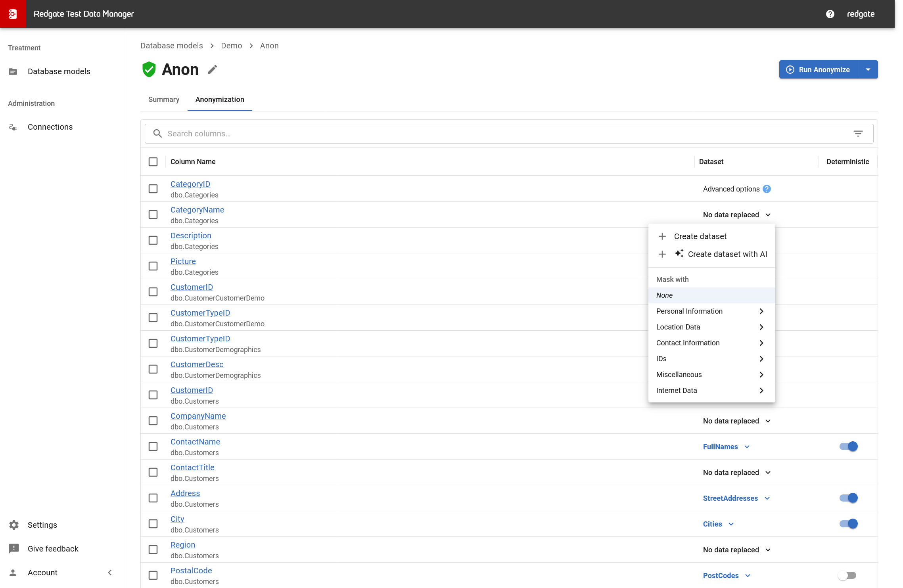Click the Connections sidebar icon
The width and height of the screenshot is (903, 588).
tap(13, 127)
